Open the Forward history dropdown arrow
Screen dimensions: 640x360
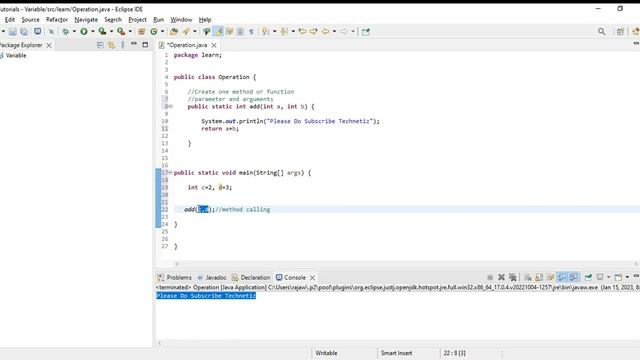coord(353,31)
